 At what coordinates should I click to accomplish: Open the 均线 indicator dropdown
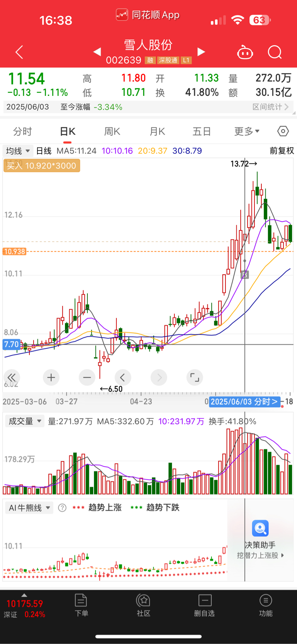[x=18, y=151]
